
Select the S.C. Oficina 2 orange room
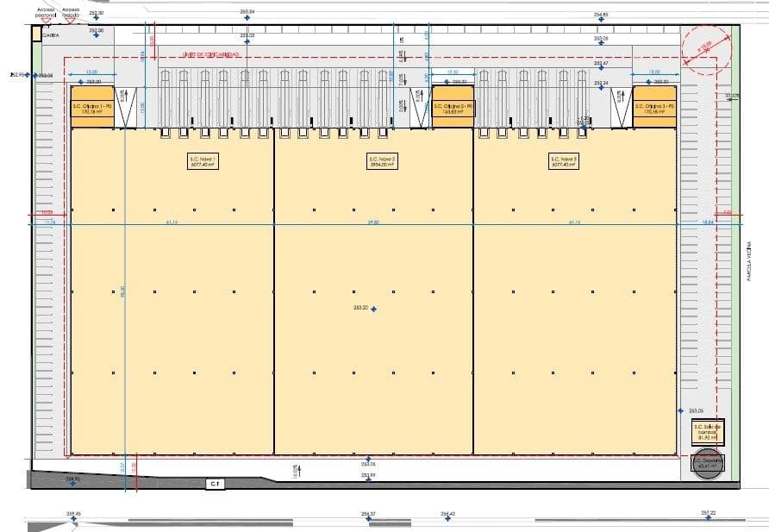[x=453, y=108]
